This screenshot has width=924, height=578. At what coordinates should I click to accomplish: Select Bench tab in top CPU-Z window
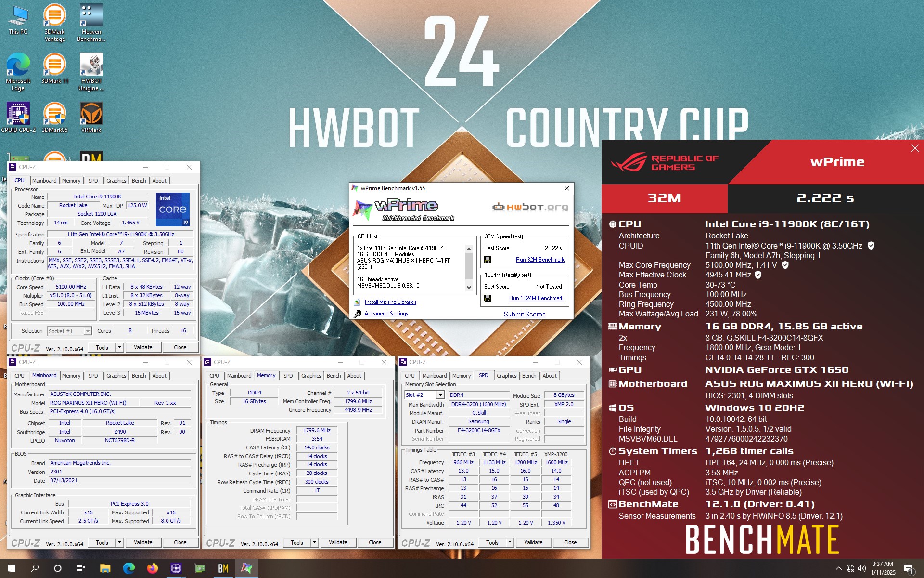coord(139,181)
